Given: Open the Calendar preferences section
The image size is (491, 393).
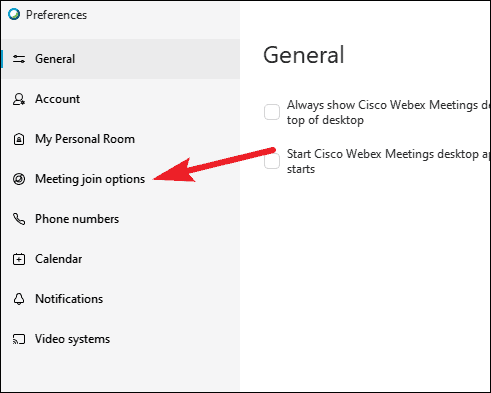Looking at the screenshot, I should (121, 259).
